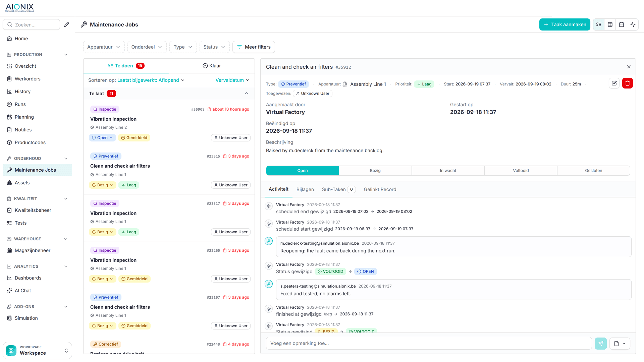Open Notities in the sidebar
This screenshot has height=362, width=644.
point(37,130)
